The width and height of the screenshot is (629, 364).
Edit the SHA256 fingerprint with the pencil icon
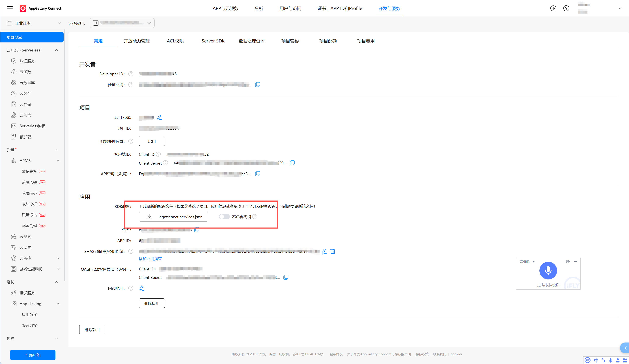(324, 251)
